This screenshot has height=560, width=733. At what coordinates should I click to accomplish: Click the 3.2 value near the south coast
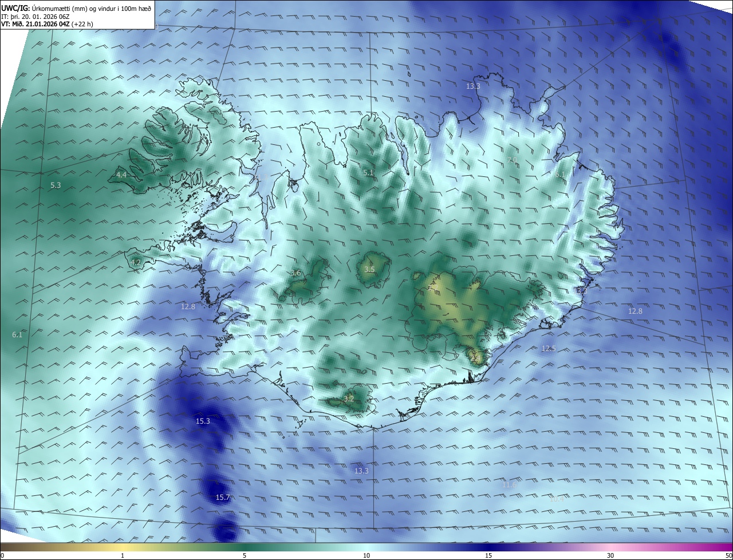click(349, 398)
